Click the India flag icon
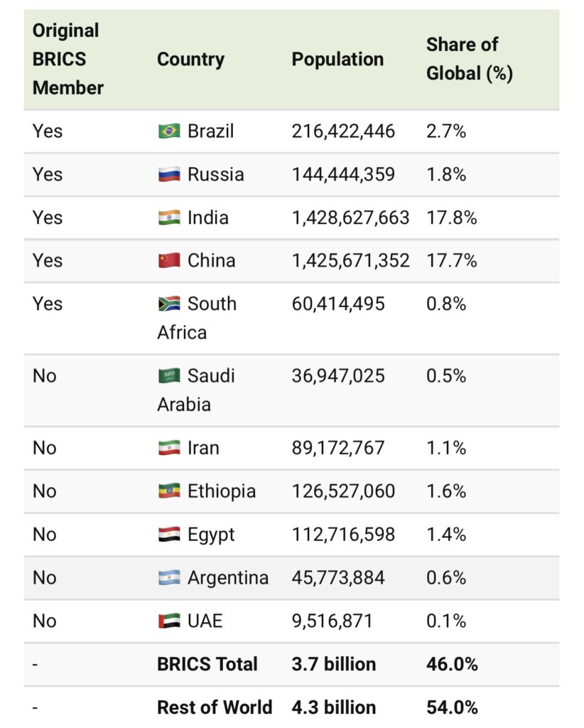The width and height of the screenshot is (584, 728). [x=169, y=218]
